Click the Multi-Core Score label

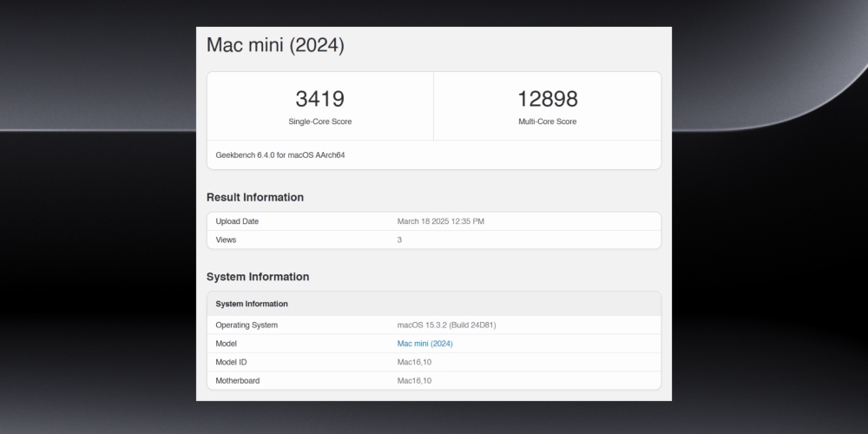click(547, 122)
